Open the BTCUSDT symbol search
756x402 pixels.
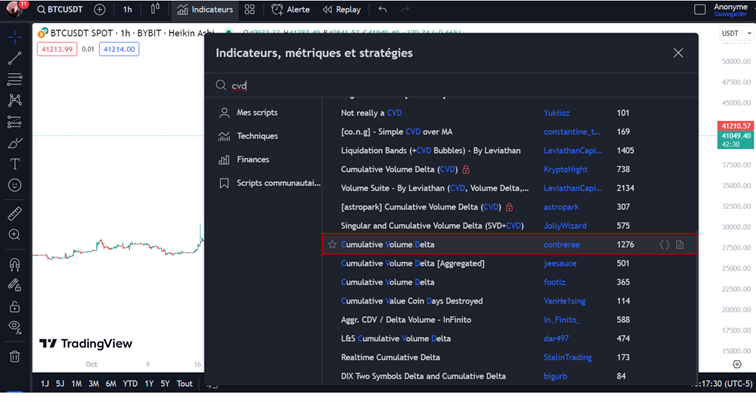62,10
